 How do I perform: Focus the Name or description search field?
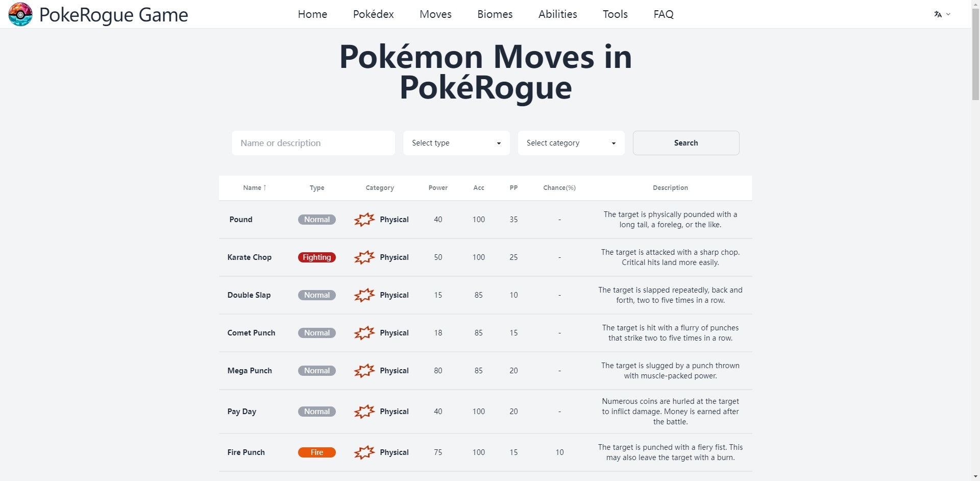coord(313,143)
